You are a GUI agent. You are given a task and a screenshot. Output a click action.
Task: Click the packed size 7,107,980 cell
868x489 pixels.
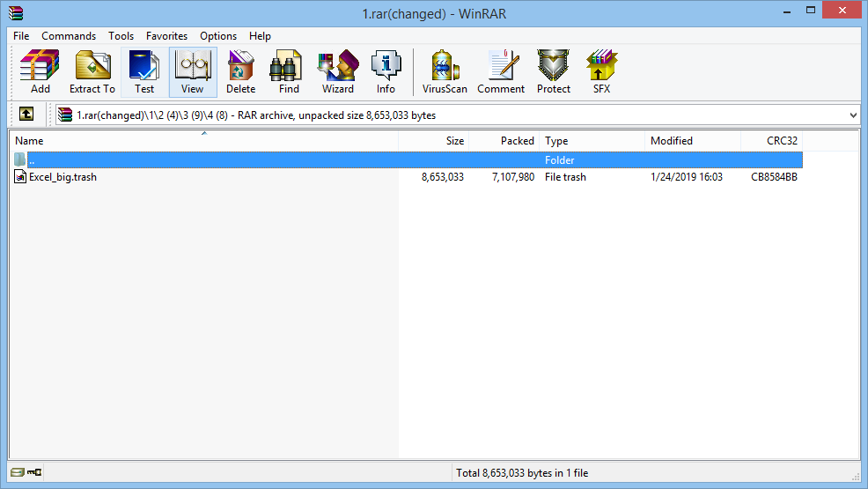point(513,177)
